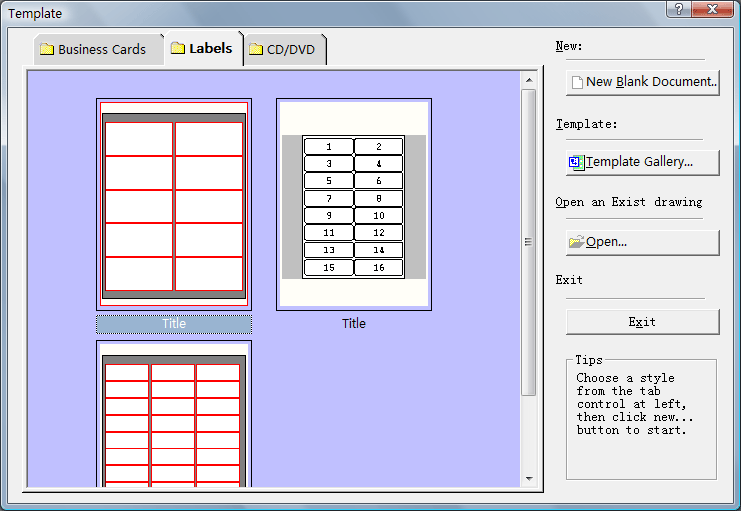Viewport: 741px width, 511px height.
Task: Select the numbered 1-16 label template thumbnail
Action: (354, 204)
